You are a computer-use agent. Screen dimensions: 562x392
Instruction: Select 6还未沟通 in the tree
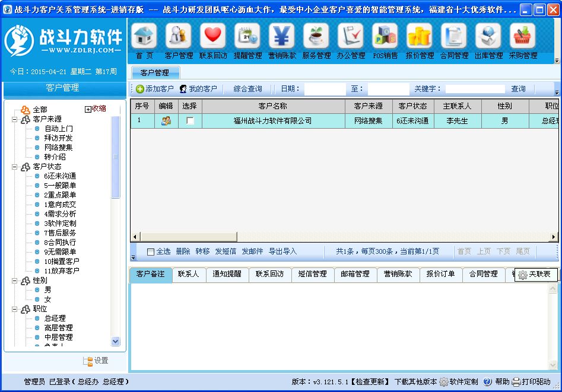click(x=60, y=176)
